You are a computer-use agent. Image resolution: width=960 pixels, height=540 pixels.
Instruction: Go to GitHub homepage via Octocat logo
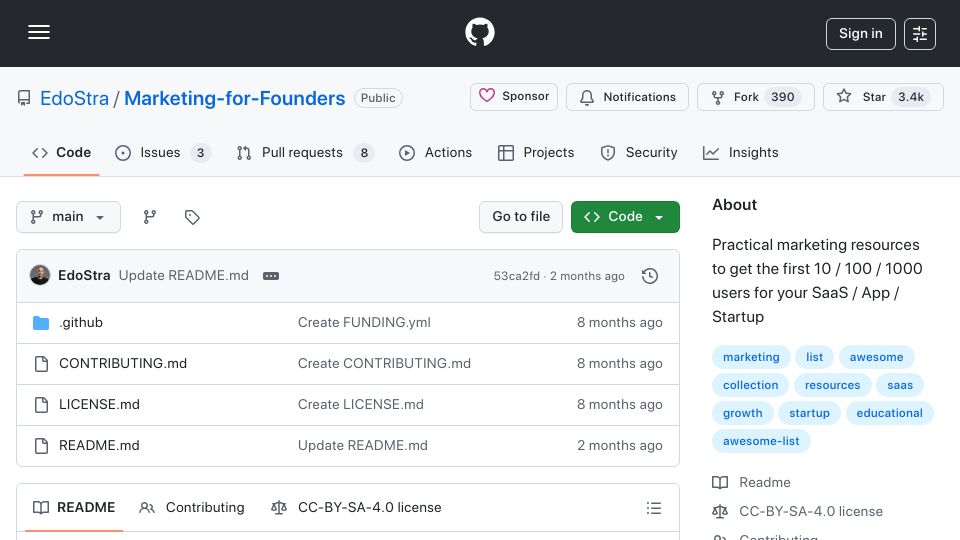(x=480, y=32)
